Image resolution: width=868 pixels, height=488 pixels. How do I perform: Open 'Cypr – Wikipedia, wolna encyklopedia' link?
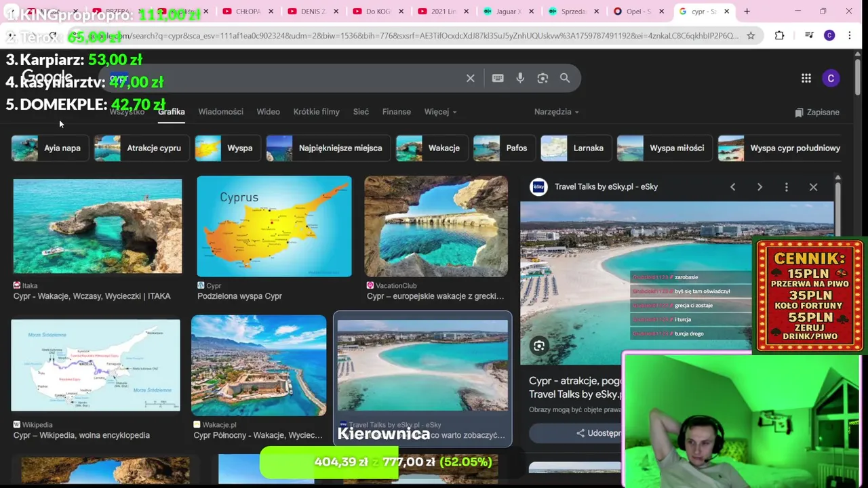pyautogui.click(x=81, y=435)
